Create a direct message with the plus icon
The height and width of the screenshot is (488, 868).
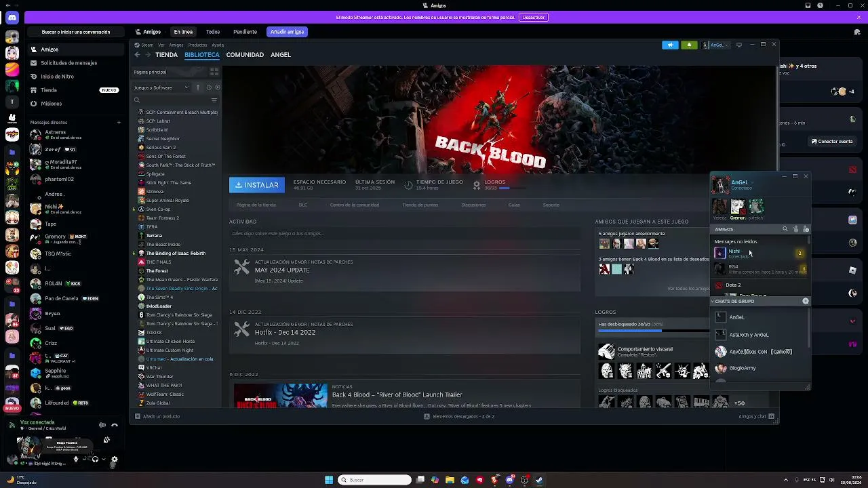tap(119, 123)
